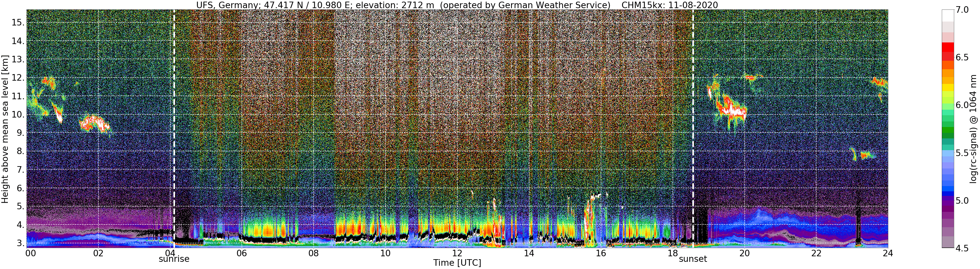Click the y-axis tick label '9.'
The width and height of the screenshot is (980, 269).
pyautogui.click(x=21, y=133)
